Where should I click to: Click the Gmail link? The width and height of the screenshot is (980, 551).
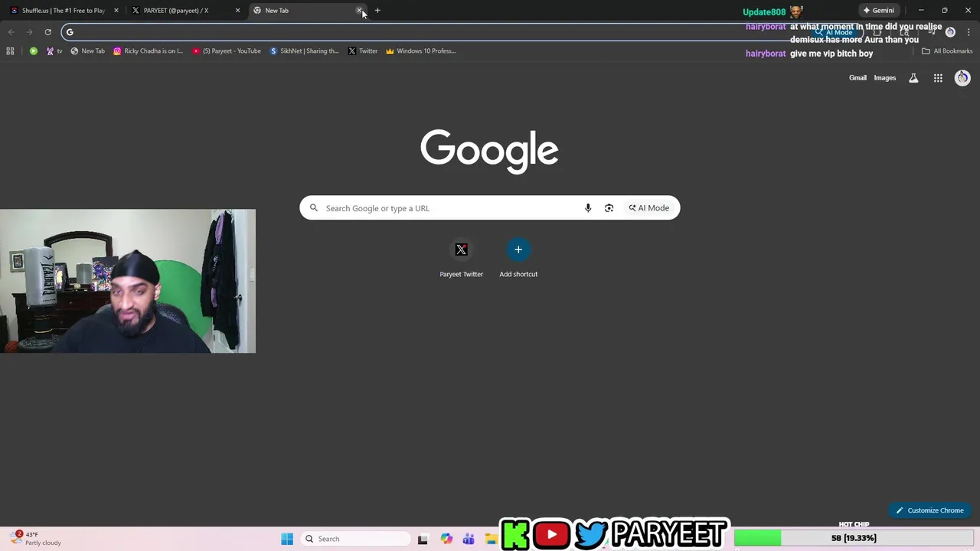857,78
